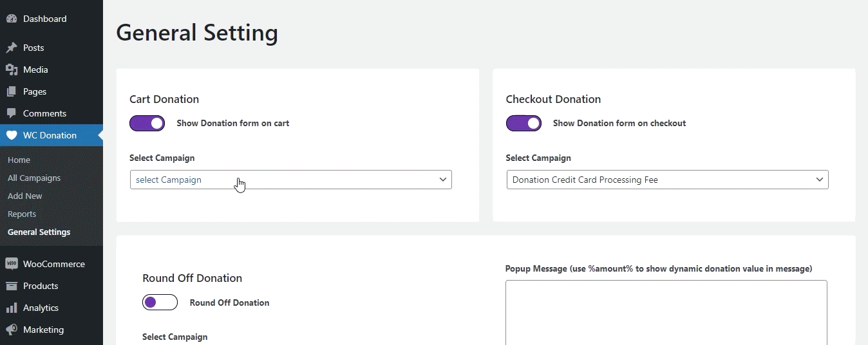Click Select Campaign label under Round Off Donation
The height and width of the screenshot is (345, 868).
point(175,337)
